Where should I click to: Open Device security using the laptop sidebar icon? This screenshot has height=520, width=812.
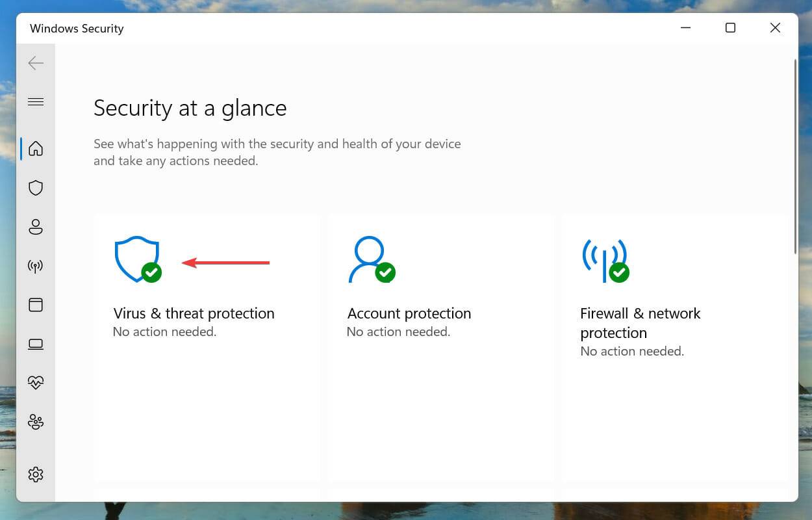click(36, 344)
